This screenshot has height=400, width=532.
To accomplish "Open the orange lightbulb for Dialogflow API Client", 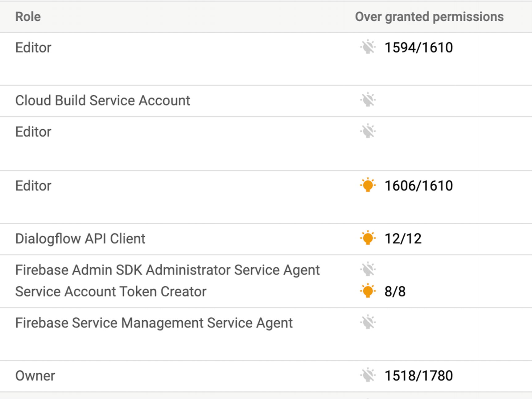I will pos(368,238).
